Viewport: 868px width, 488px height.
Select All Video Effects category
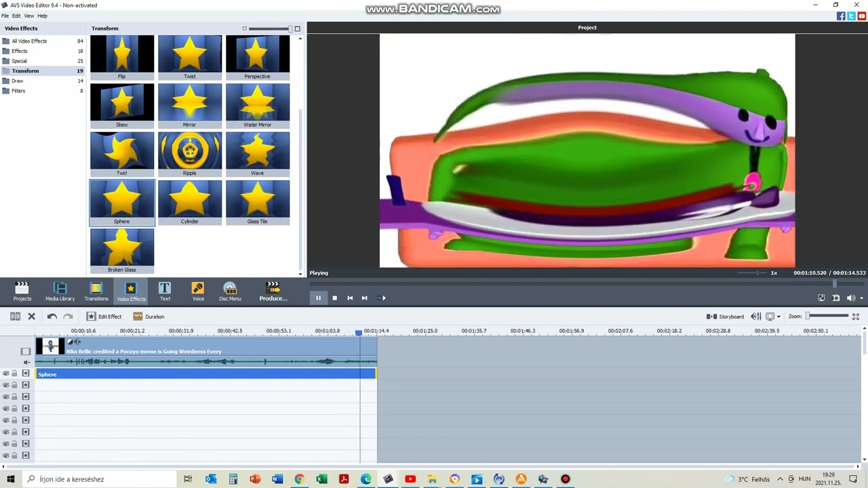point(42,41)
